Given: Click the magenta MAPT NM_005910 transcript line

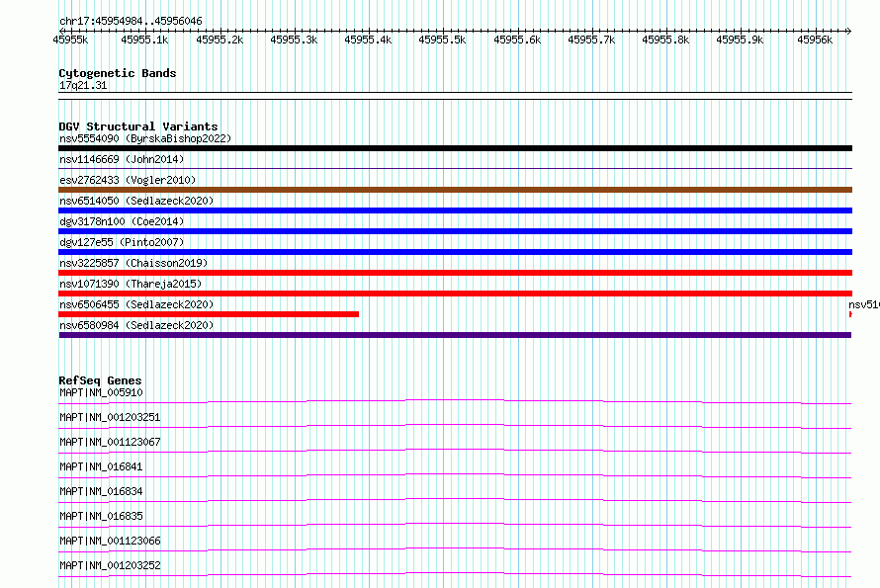Looking at the screenshot, I should 455,402.
